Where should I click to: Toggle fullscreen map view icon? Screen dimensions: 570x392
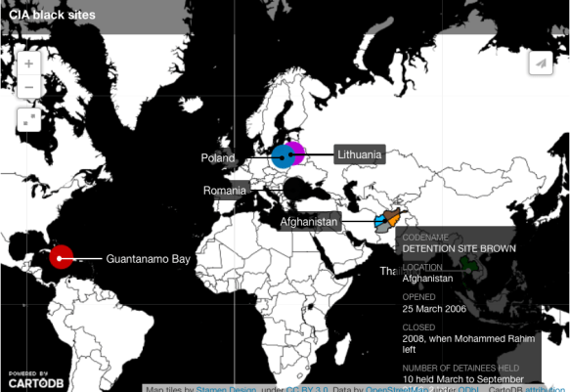(x=28, y=120)
